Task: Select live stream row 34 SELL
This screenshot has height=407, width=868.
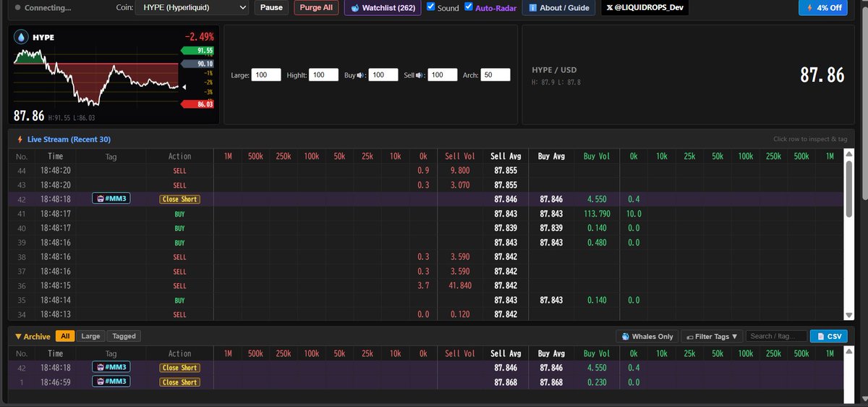Action: [x=426, y=314]
